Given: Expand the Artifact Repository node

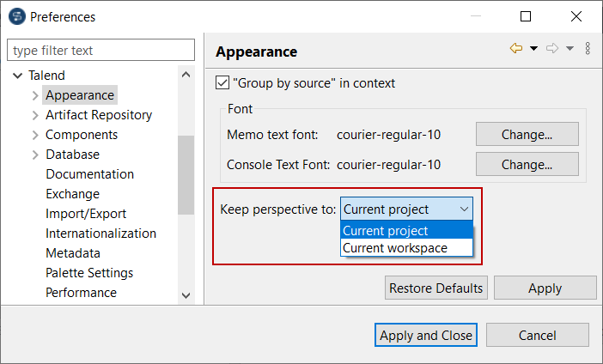Looking at the screenshot, I should point(35,115).
